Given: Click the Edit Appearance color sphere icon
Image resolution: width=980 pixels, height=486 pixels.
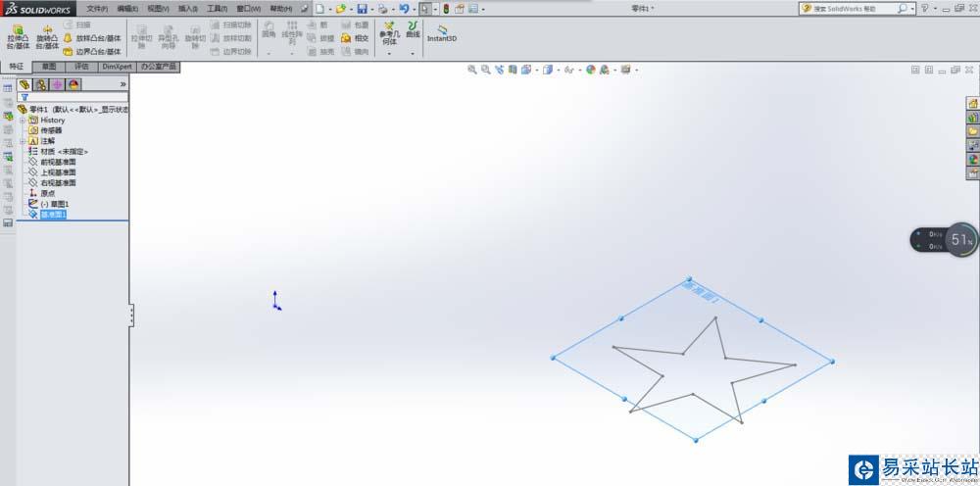Looking at the screenshot, I should [x=591, y=70].
